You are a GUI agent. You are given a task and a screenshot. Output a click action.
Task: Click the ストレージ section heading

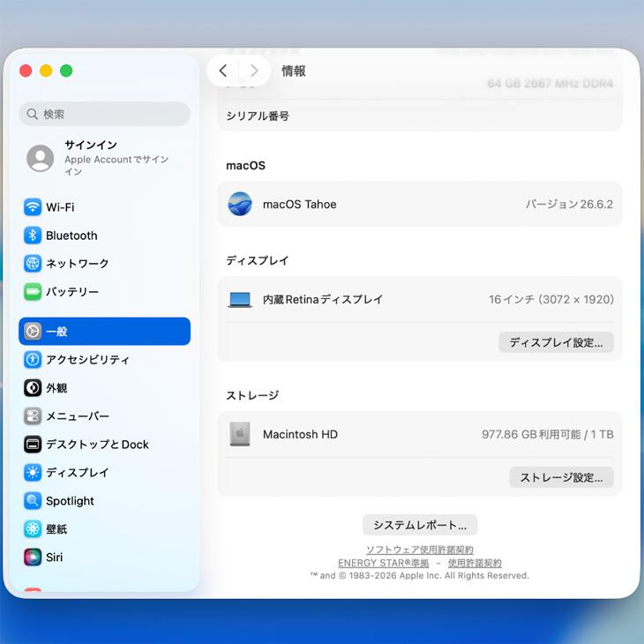[x=252, y=395]
